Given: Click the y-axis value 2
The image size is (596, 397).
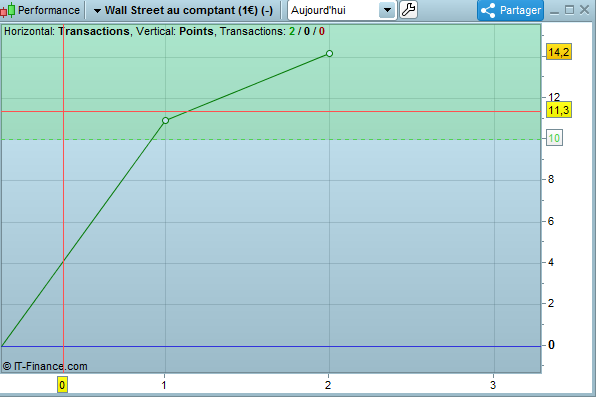Looking at the screenshot, I should [551, 303].
